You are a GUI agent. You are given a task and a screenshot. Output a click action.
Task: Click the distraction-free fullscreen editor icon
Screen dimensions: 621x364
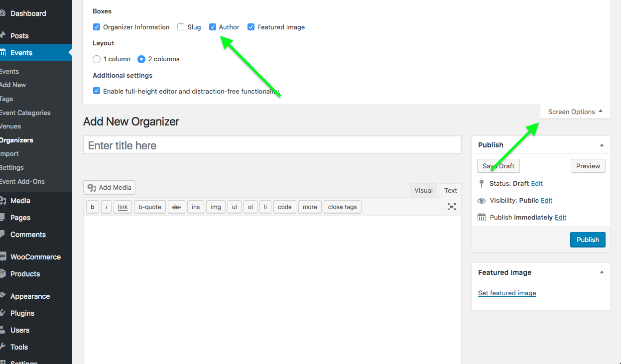click(x=451, y=207)
